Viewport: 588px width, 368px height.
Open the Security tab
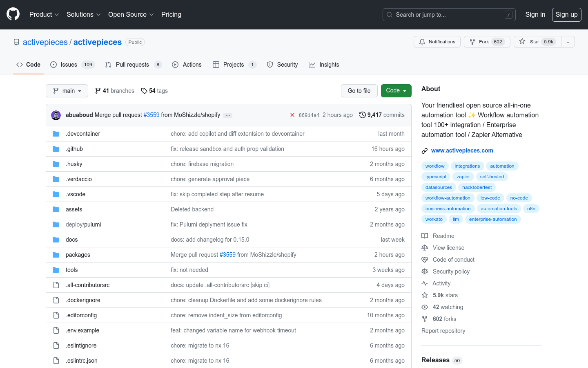pos(282,65)
